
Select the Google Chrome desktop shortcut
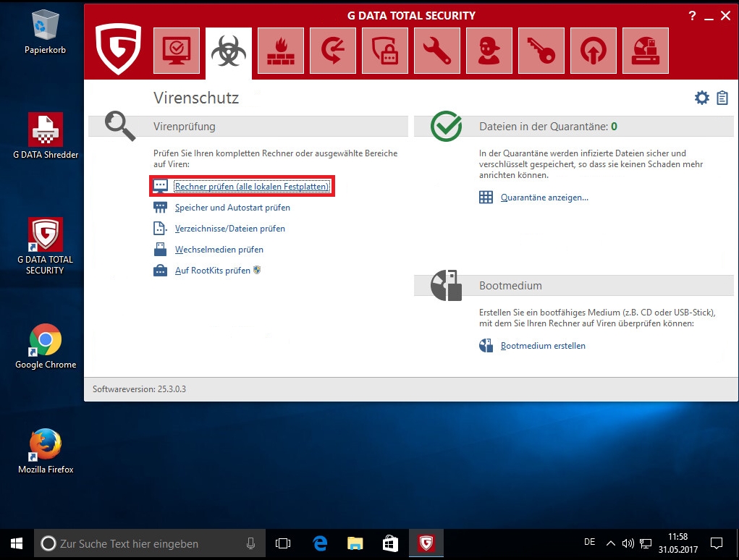point(46,346)
